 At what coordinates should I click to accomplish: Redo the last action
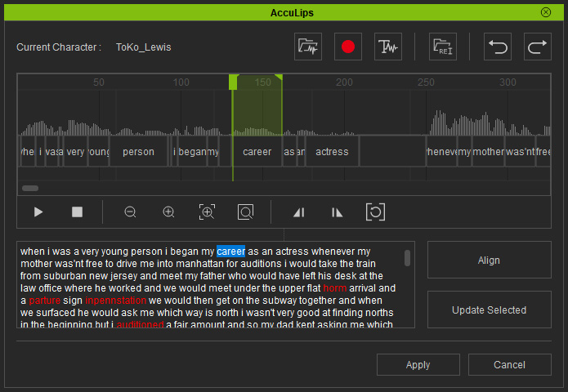(x=538, y=47)
